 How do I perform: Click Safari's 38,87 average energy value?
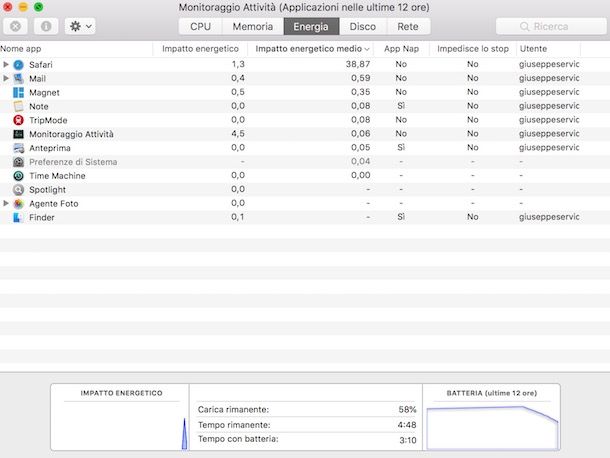[358, 64]
